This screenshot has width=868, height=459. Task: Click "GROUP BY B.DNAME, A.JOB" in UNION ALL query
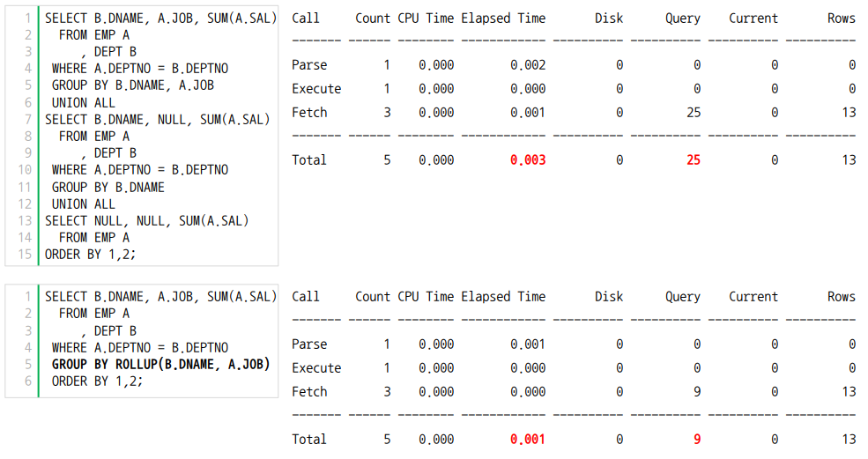(133, 85)
